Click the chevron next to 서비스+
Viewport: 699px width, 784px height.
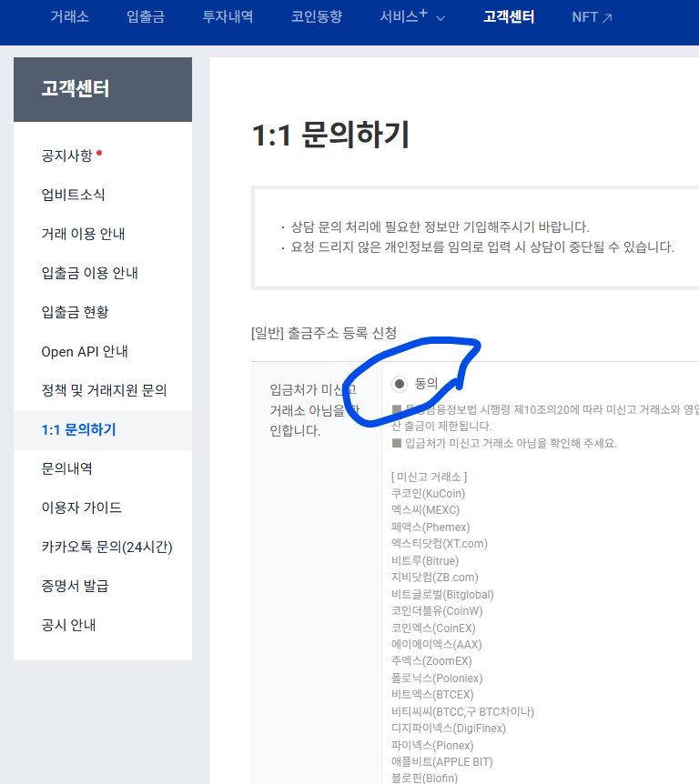click(x=441, y=18)
